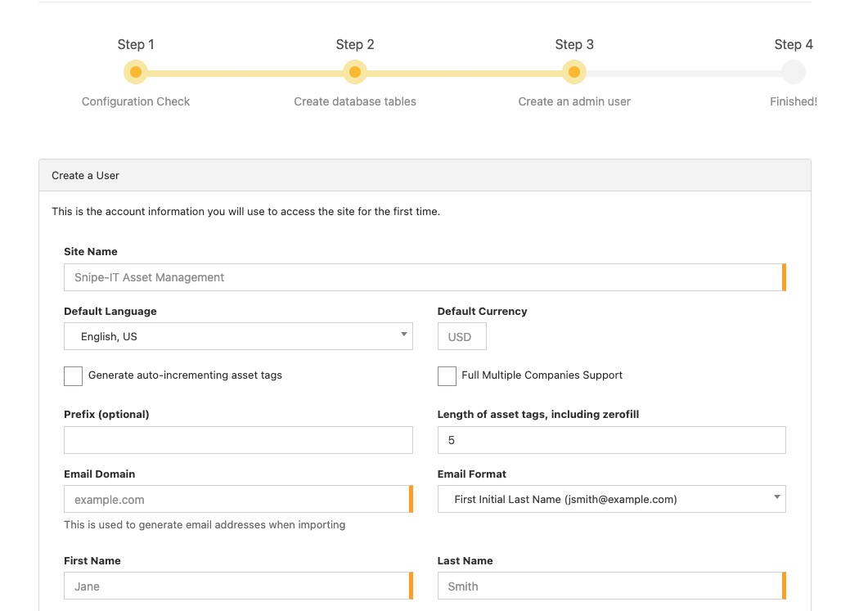This screenshot has width=868, height=611.
Task: Click the Email Domain input field
Action: 238,499
